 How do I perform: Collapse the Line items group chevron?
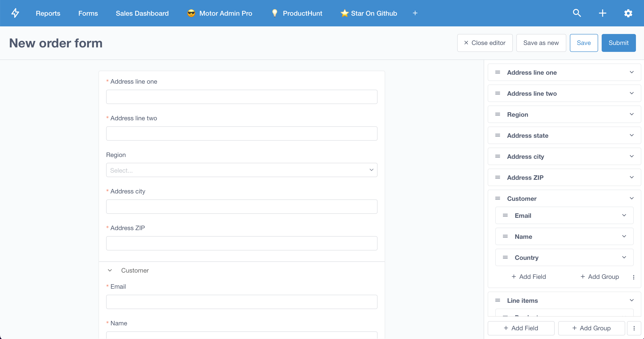(631, 300)
